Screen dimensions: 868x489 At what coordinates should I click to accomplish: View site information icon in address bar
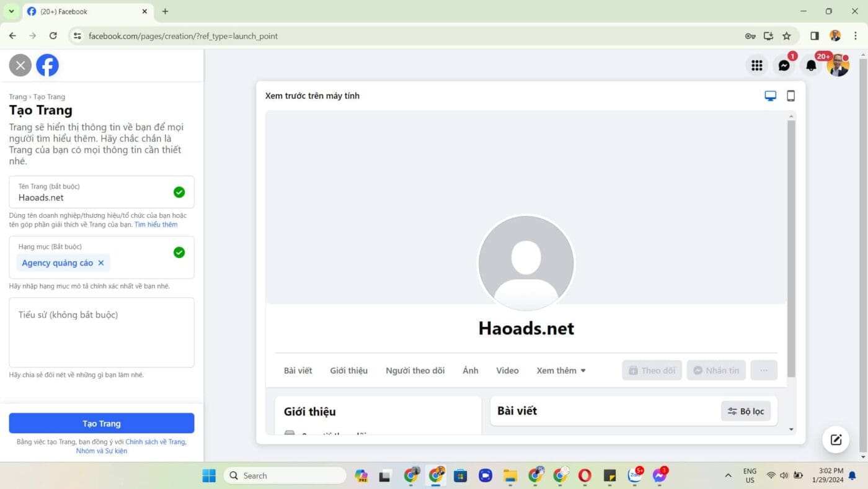[x=77, y=36]
